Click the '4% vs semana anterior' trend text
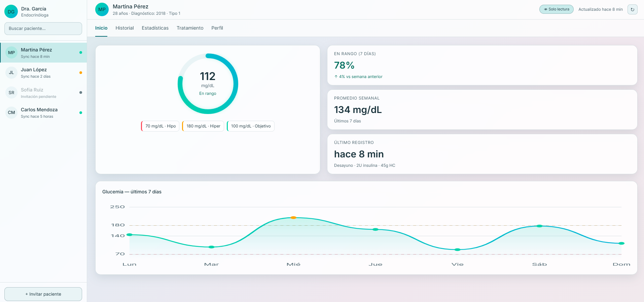Viewport: 644px width, 302px height. point(358,77)
